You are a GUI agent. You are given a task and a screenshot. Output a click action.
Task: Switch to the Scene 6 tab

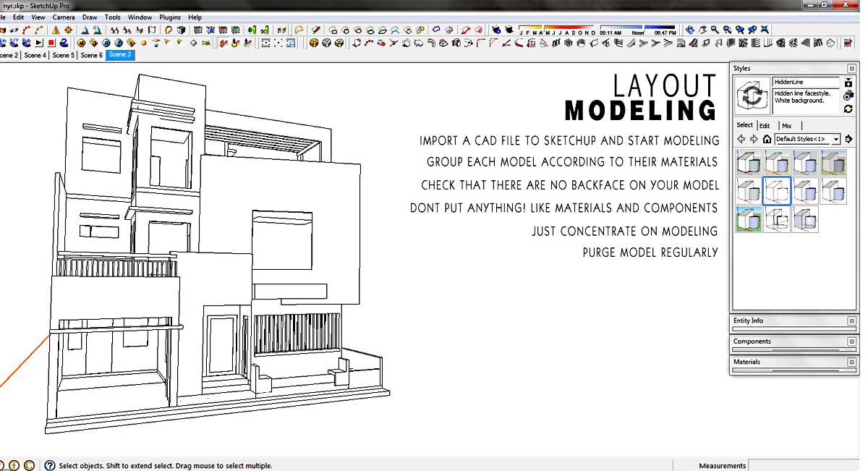[x=91, y=55]
